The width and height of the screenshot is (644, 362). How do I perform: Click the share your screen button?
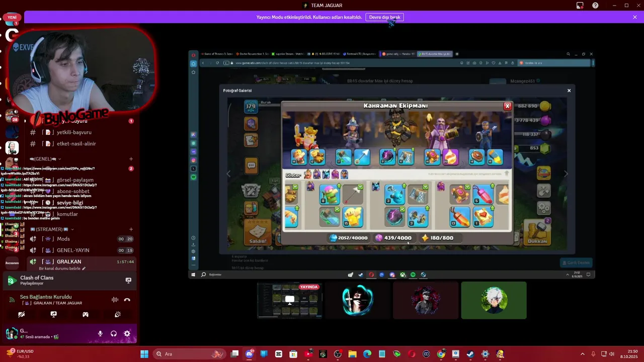point(53,314)
